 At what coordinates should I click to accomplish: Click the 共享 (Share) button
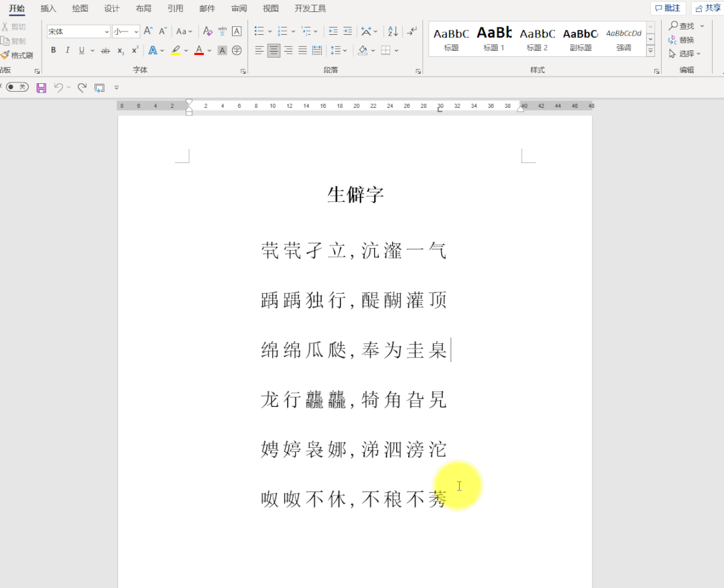click(x=709, y=7)
